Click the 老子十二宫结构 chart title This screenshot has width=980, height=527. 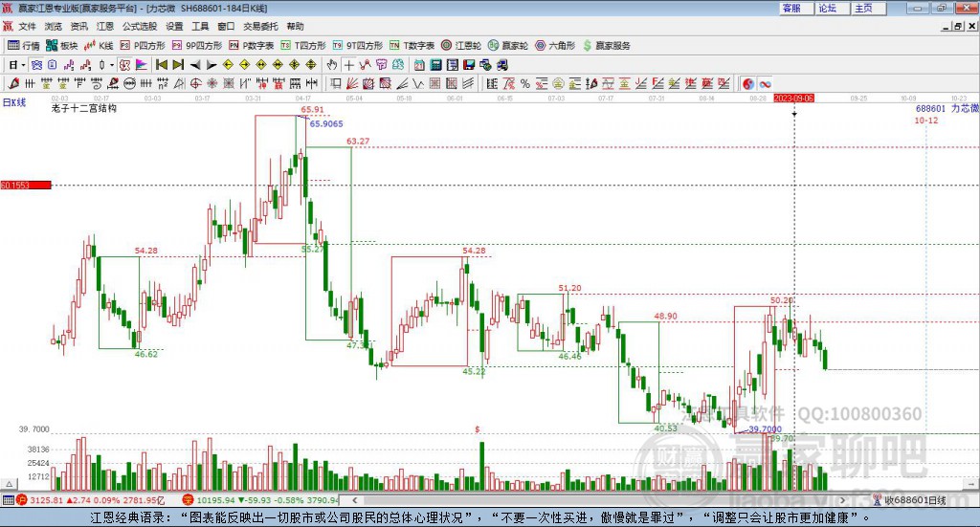click(x=84, y=108)
